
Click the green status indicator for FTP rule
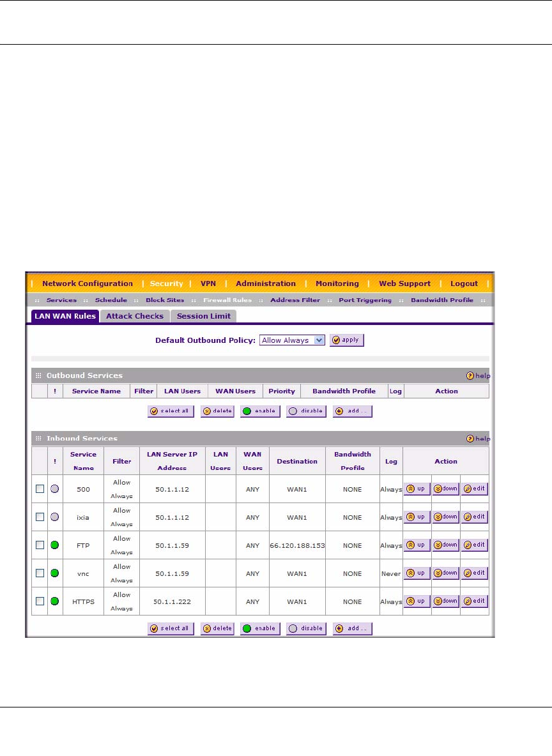click(54, 545)
